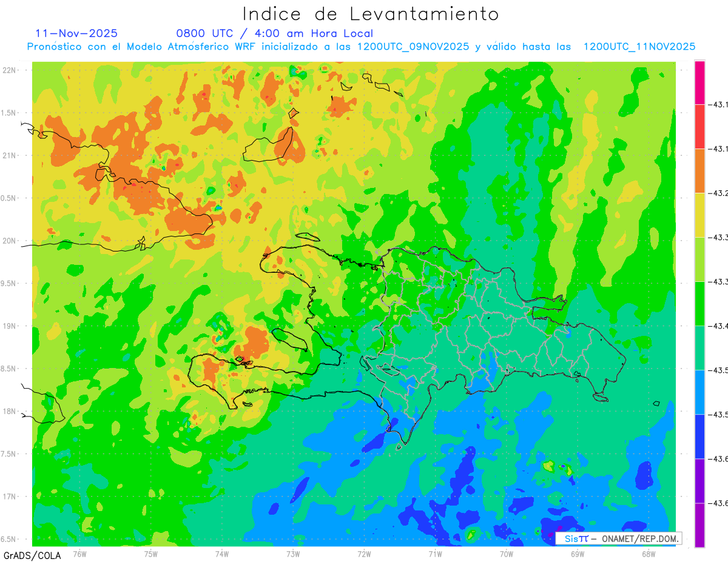Screen dimensions: 728x562
Task: Click the map title 'Indice de Levantamiento'
Action: click(x=370, y=13)
